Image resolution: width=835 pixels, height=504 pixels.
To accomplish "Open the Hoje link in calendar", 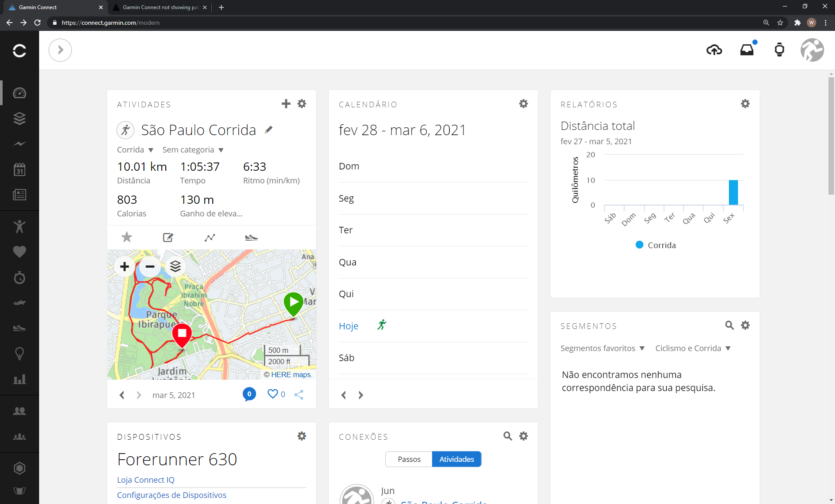I will tap(349, 326).
